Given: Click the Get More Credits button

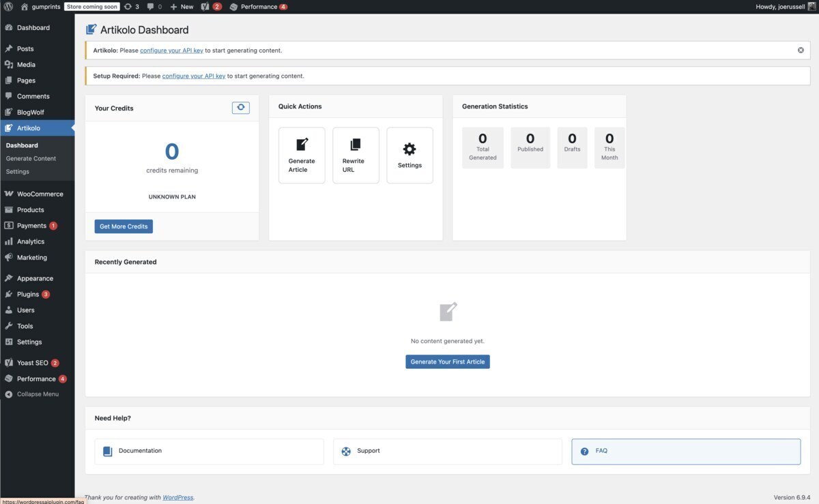Looking at the screenshot, I should pos(123,226).
